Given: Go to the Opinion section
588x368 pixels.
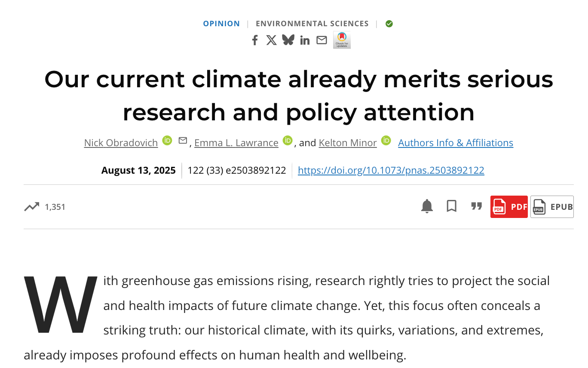Looking at the screenshot, I should point(221,24).
